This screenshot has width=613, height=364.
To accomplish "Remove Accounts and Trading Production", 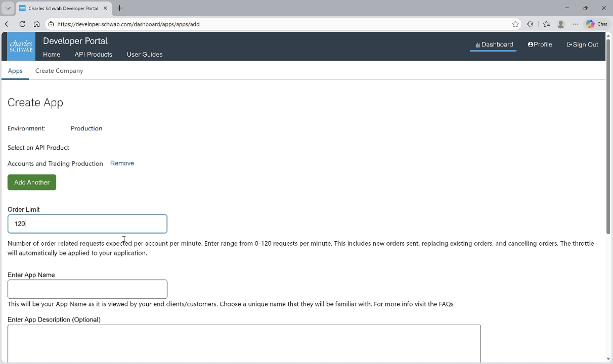I will [122, 163].
